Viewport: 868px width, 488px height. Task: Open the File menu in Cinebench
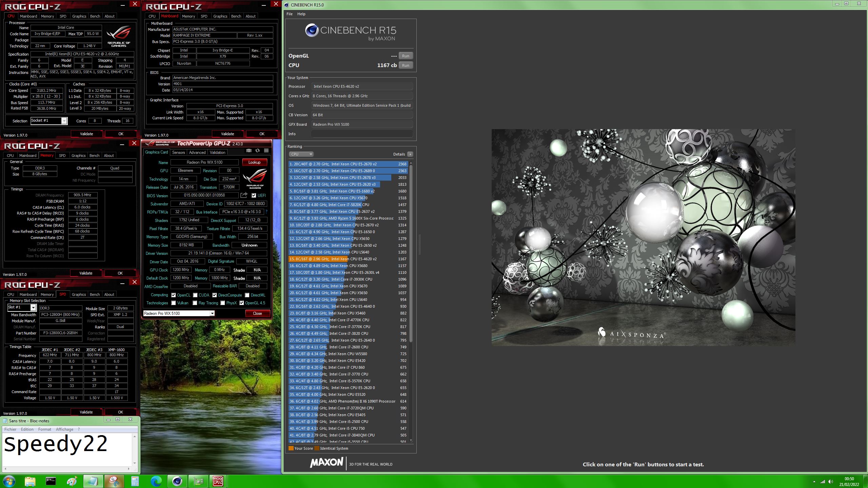point(290,14)
